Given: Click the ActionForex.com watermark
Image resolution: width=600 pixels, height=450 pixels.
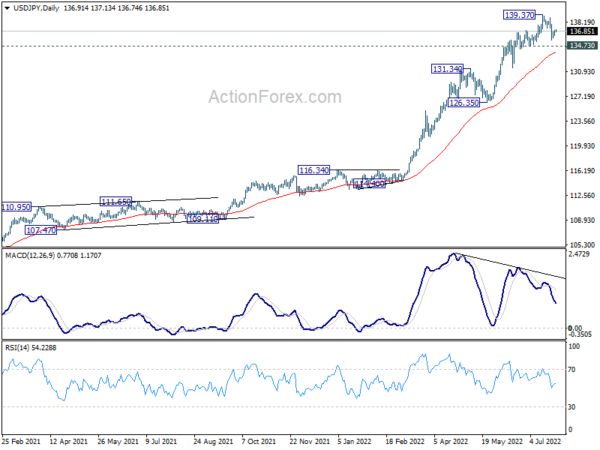Looking at the screenshot, I should pos(275,97).
